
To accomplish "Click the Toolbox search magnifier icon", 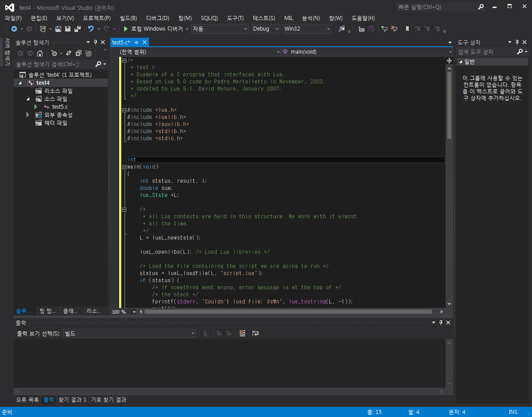I will pos(520,52).
